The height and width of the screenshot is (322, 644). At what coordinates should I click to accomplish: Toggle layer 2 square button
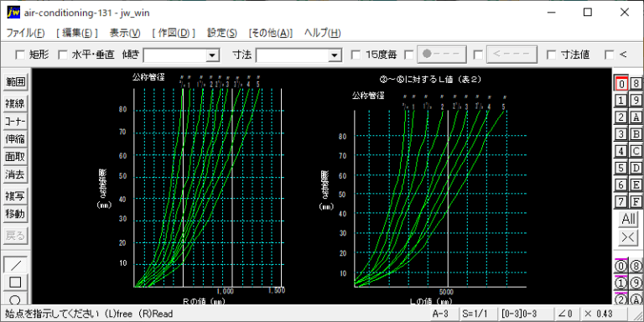[621, 117]
